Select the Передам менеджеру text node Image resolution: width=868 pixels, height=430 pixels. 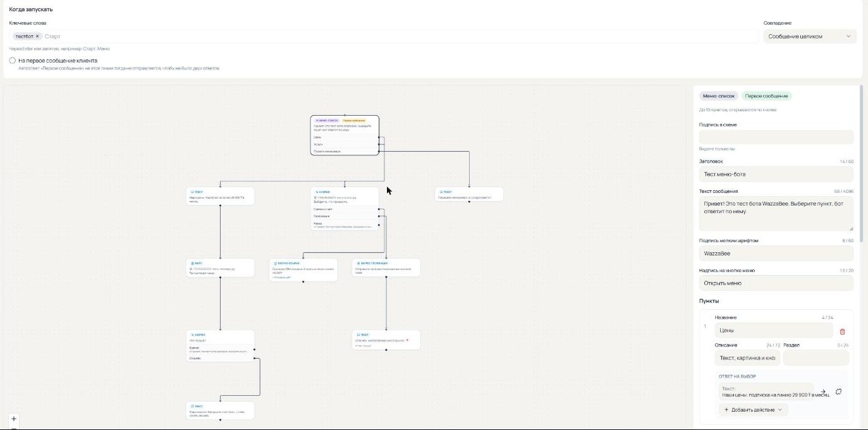tap(469, 194)
